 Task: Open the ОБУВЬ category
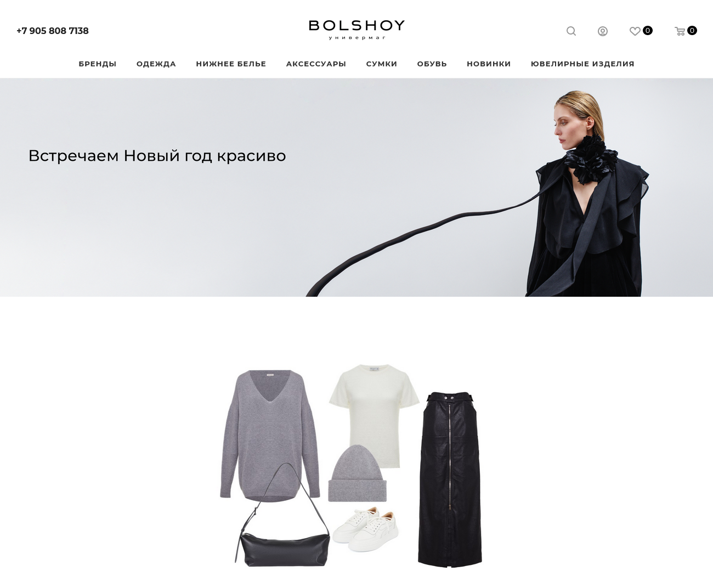pos(432,64)
